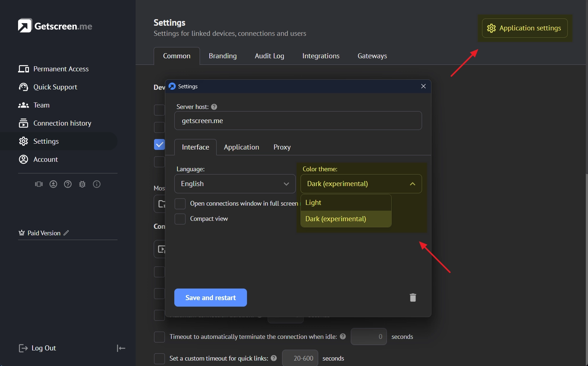Viewport: 588px width, 366px height.
Task: Open the help question mark icon in sidebar
Action: [x=68, y=184]
